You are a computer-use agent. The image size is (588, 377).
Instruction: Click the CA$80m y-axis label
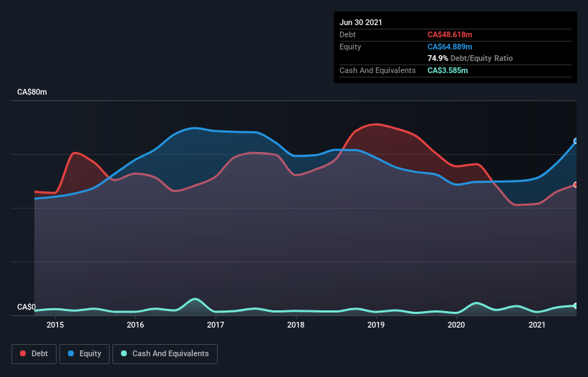32,92
